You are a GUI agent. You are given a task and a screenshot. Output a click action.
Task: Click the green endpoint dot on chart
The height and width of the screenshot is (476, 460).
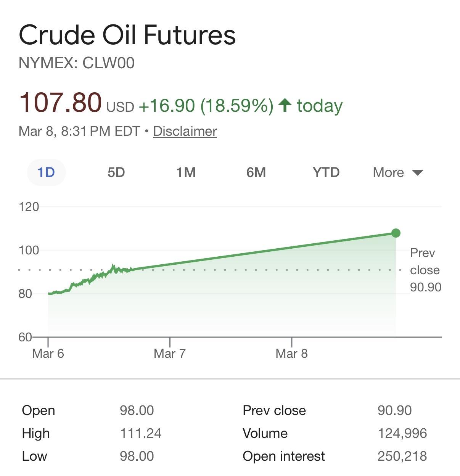(396, 233)
